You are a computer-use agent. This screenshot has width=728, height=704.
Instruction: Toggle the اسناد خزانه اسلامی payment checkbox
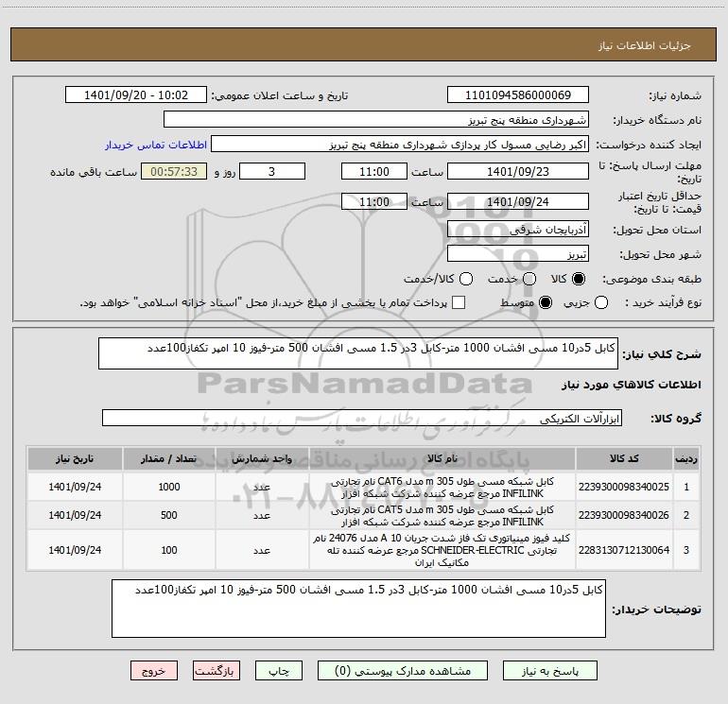pyautogui.click(x=459, y=302)
